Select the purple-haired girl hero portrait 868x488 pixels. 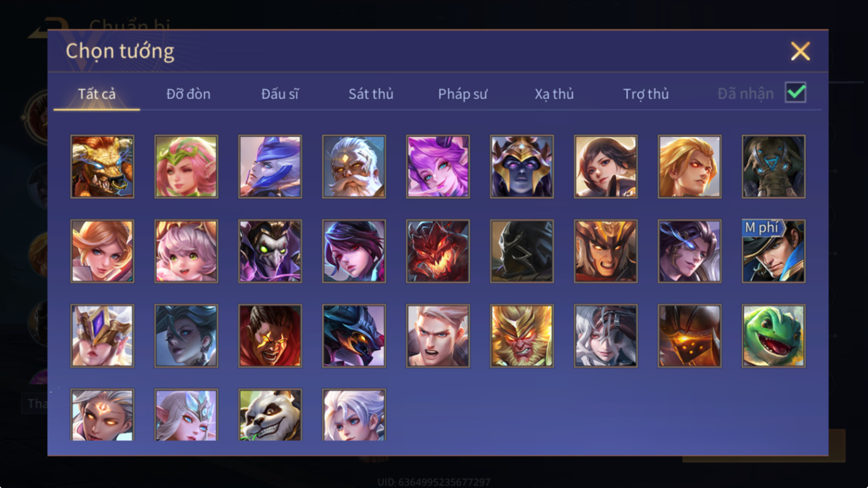(x=438, y=167)
